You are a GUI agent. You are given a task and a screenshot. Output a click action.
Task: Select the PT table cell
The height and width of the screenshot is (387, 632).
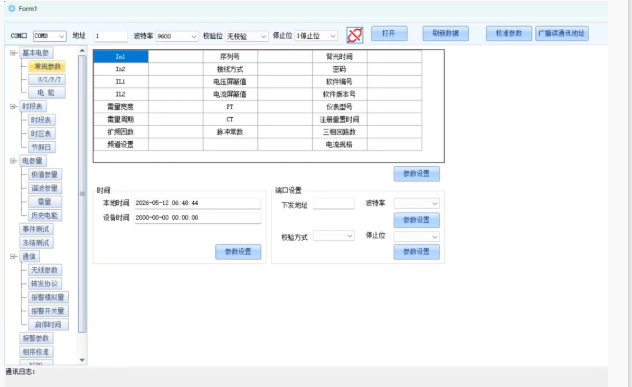coord(230,107)
